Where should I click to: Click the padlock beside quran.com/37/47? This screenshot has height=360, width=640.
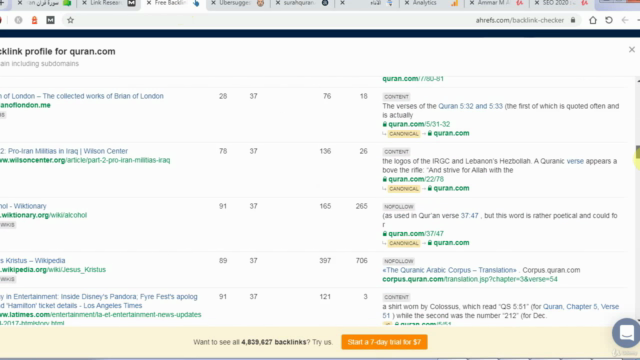click(384, 234)
